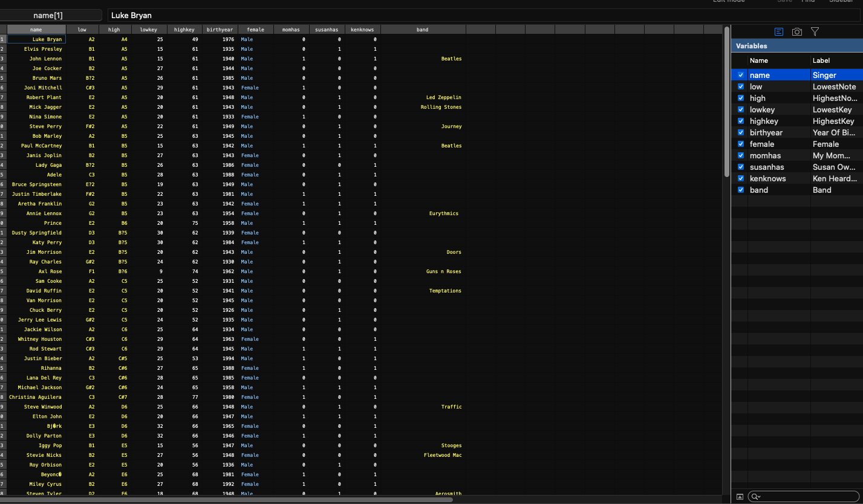The height and width of the screenshot is (504, 863).
Task: Sort variables by the Name column header
Action: click(x=779, y=60)
